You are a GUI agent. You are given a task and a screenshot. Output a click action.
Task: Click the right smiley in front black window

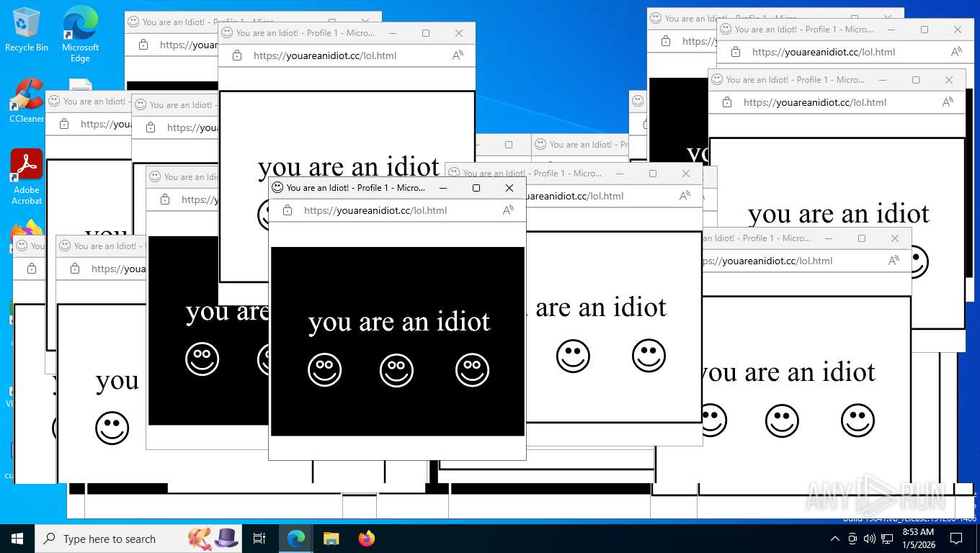473,370
